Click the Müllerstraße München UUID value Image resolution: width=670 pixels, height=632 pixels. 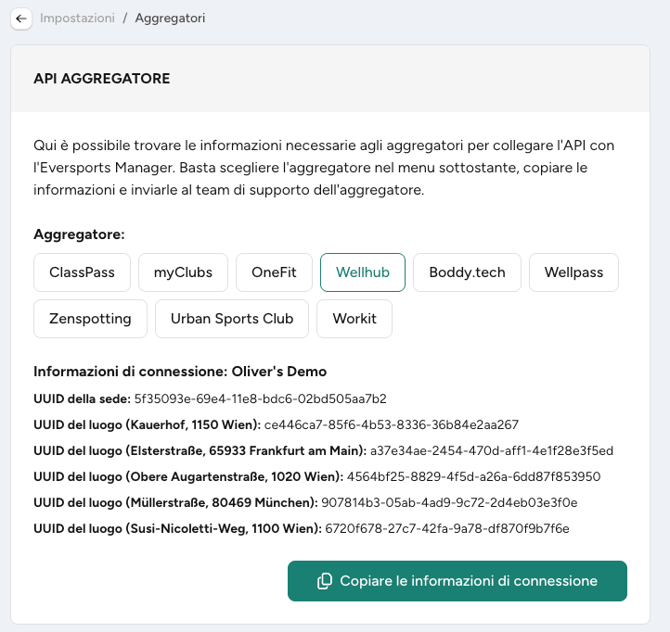tap(450, 503)
